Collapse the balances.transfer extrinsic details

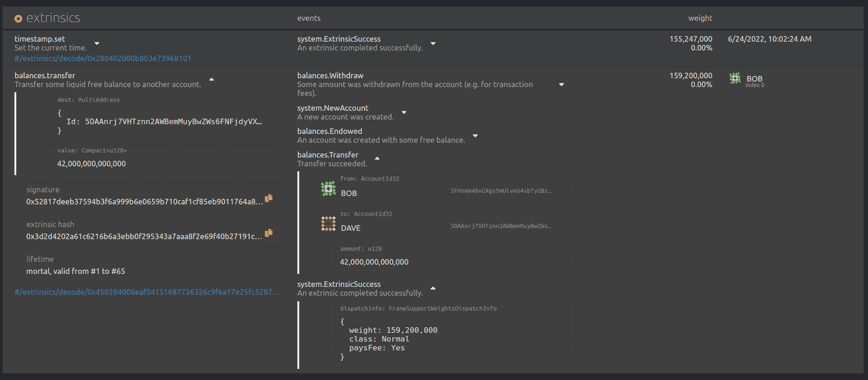click(212, 80)
